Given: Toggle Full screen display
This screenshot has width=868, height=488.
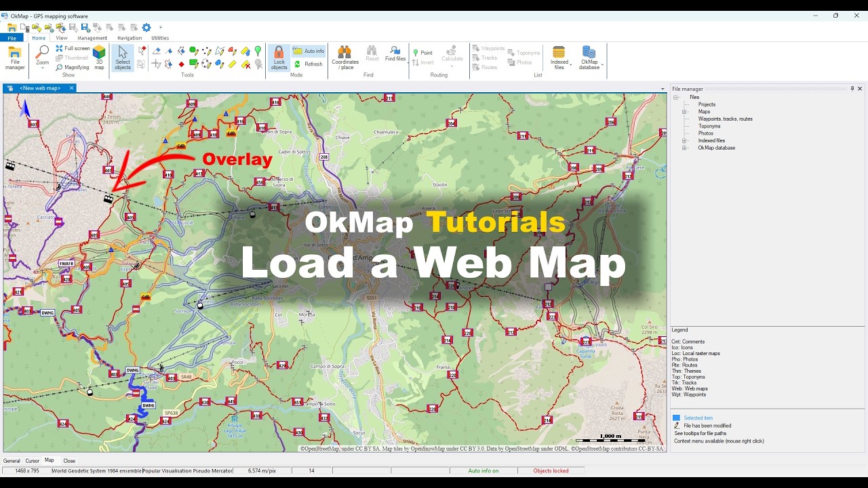Looking at the screenshot, I should click(x=73, y=48).
